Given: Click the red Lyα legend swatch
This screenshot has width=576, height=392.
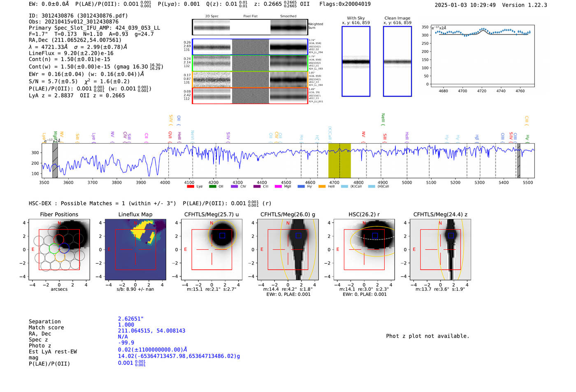Looking at the screenshot, I should tap(190, 186).
